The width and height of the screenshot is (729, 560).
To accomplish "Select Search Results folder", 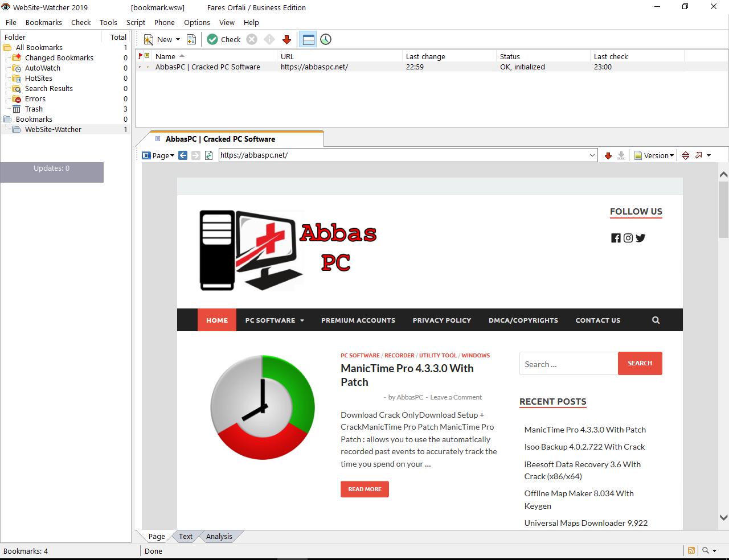I will coord(49,88).
